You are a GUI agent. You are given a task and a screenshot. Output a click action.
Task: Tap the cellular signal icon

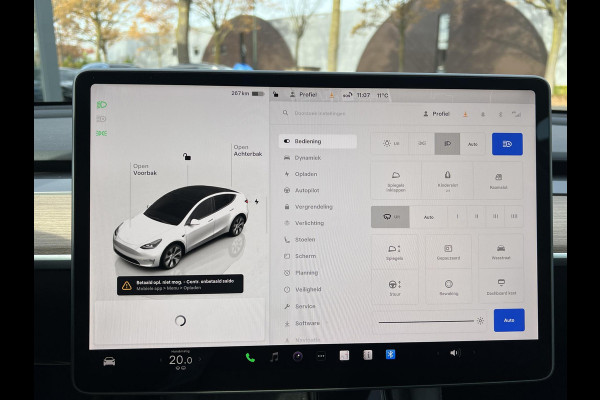click(x=517, y=114)
